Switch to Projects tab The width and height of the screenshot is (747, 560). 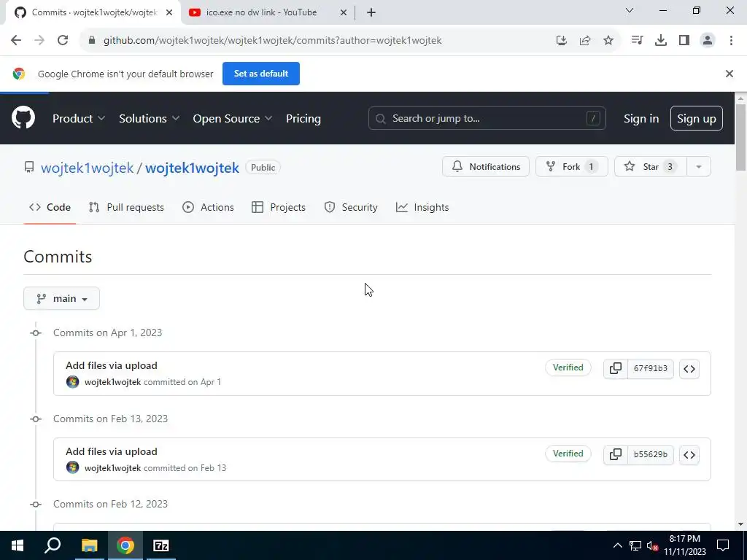(x=279, y=208)
